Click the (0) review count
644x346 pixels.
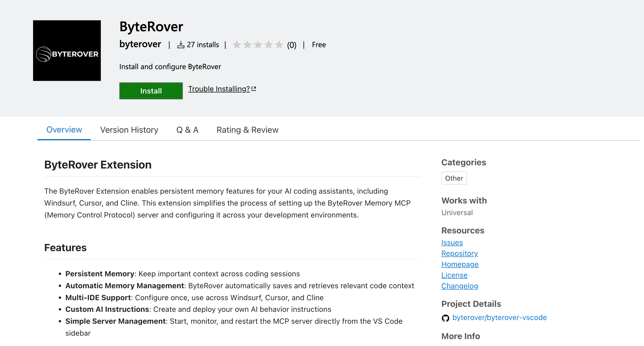click(292, 45)
